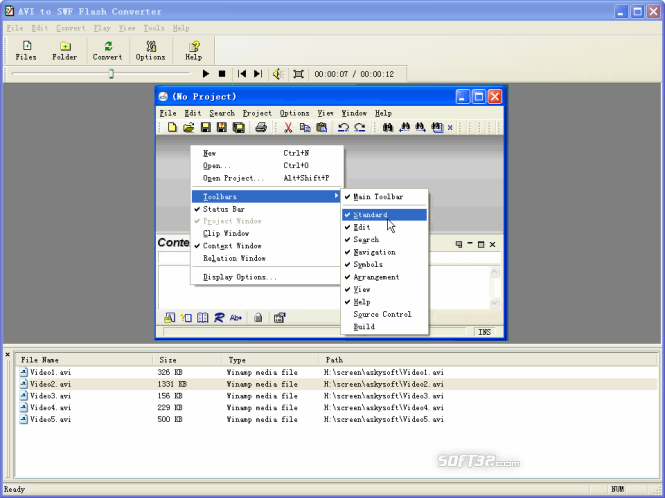Click the Files toolbar icon
This screenshot has width=665, height=498.
(26, 50)
